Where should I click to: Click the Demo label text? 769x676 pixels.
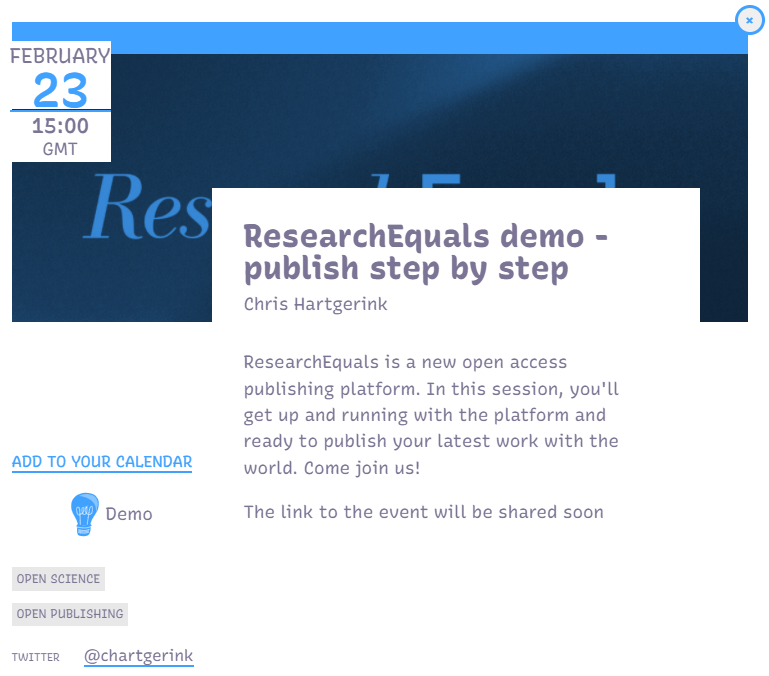pos(129,514)
